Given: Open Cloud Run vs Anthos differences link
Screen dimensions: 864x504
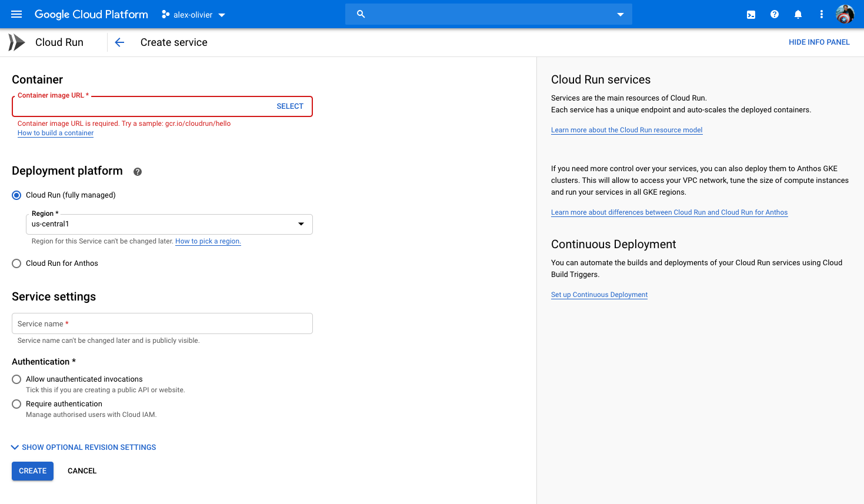Looking at the screenshot, I should 669,212.
